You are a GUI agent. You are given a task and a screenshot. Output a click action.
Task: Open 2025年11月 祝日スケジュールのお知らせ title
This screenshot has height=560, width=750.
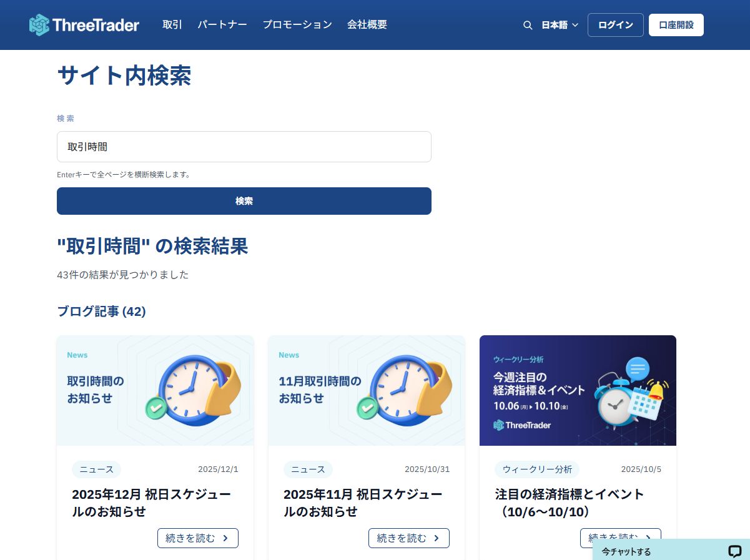coord(363,503)
